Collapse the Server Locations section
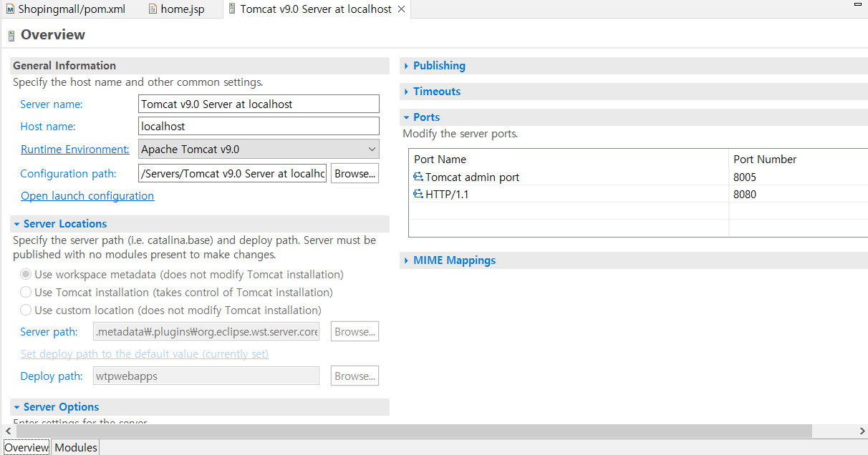The image size is (868, 455). (16, 224)
